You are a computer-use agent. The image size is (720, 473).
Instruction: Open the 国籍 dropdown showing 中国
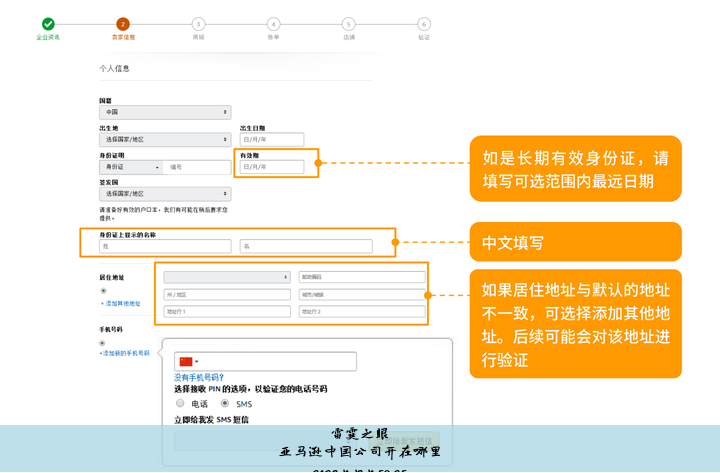coord(165,112)
